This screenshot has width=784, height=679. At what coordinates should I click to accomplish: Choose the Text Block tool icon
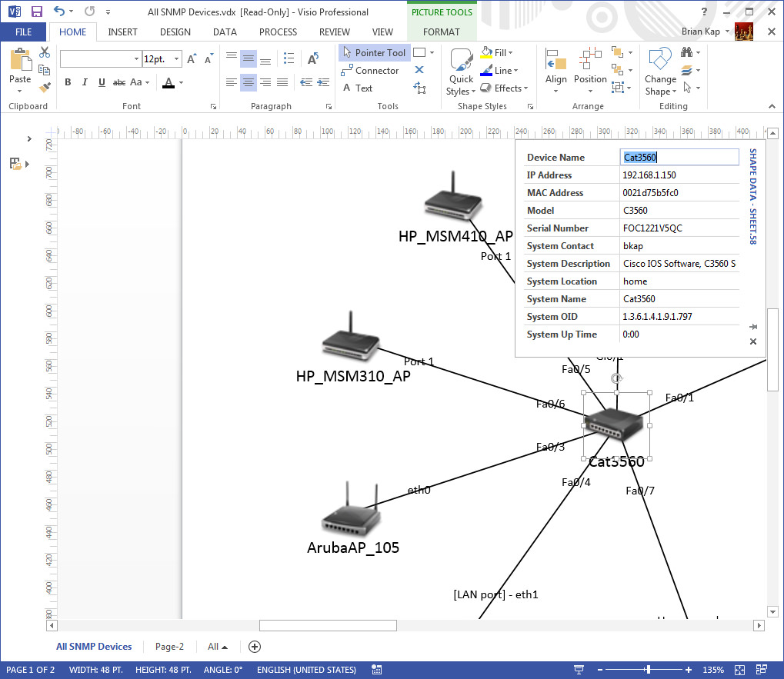pyautogui.click(x=419, y=88)
